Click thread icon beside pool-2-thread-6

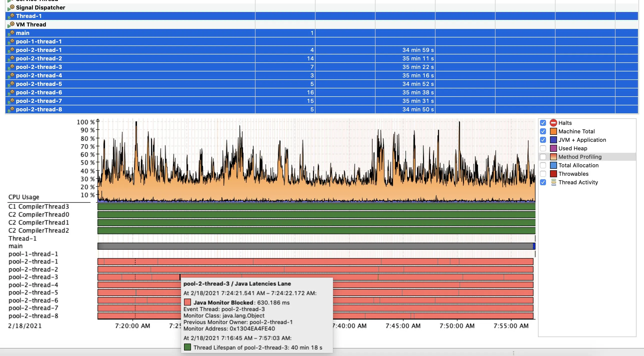(11, 93)
